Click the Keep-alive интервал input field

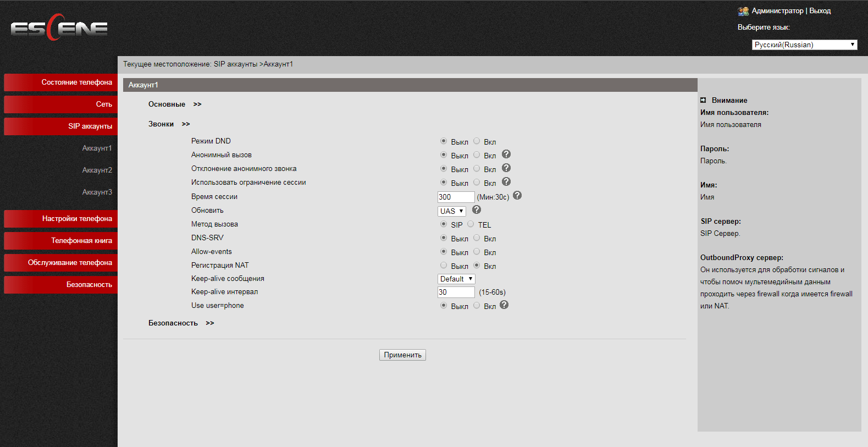tap(456, 292)
